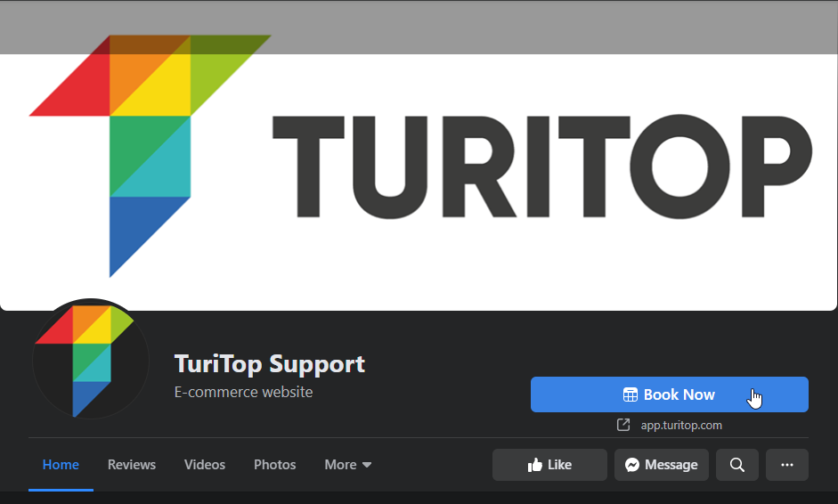The image size is (838, 504).
Task: Open the TuriTop round profile picture
Action: click(91, 359)
